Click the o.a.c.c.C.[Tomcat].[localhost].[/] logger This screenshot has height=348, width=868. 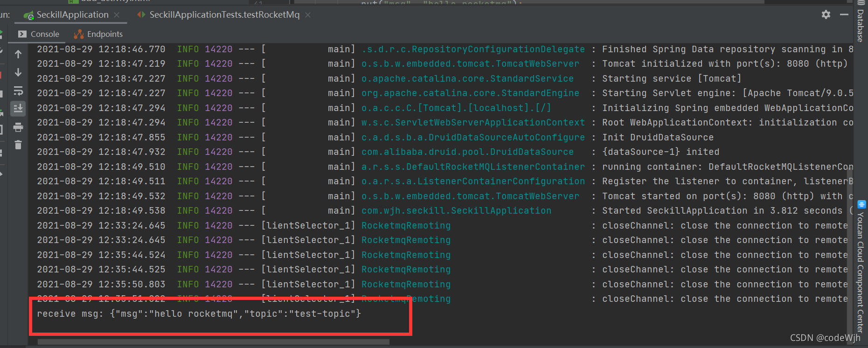(456, 108)
